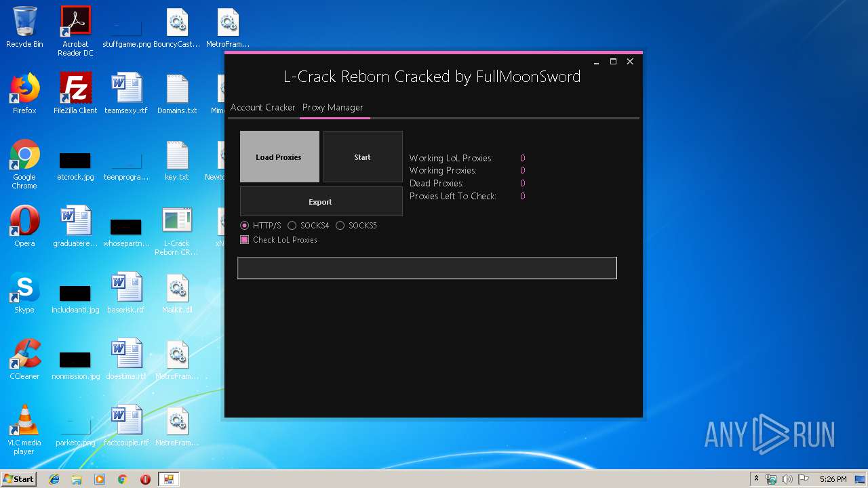The image size is (868, 488).
Task: Open the Recycle Bin icon
Action: point(24,28)
